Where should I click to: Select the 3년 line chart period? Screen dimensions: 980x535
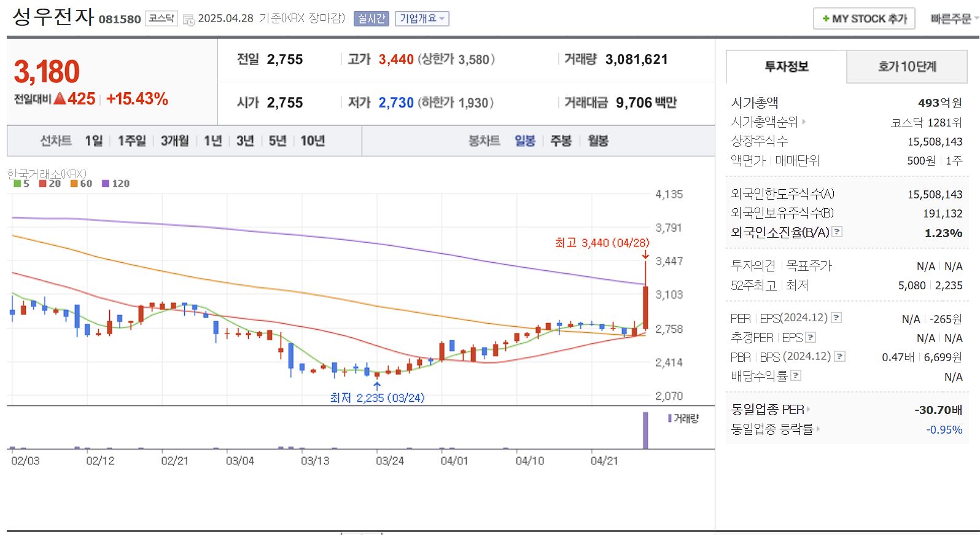click(x=245, y=141)
